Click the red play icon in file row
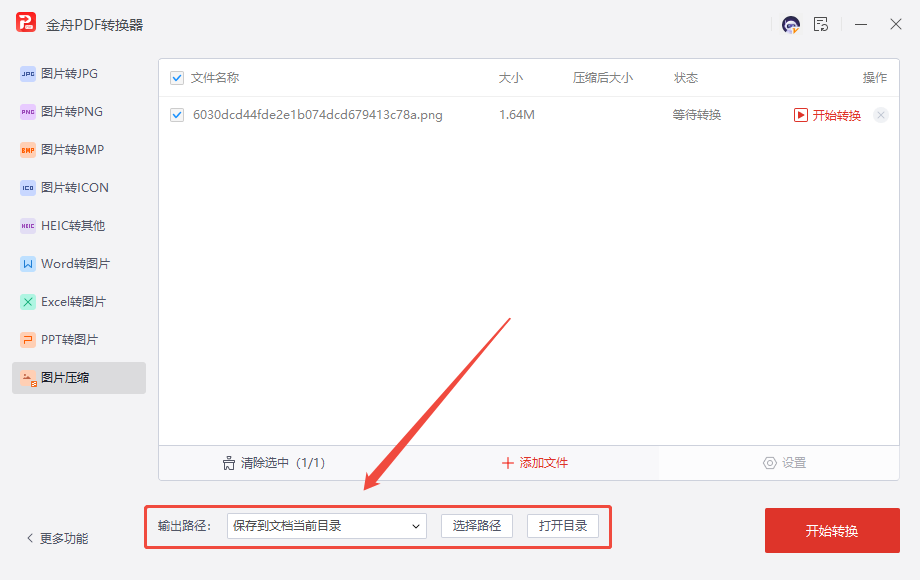The height and width of the screenshot is (580, 920). pyautogui.click(x=800, y=115)
